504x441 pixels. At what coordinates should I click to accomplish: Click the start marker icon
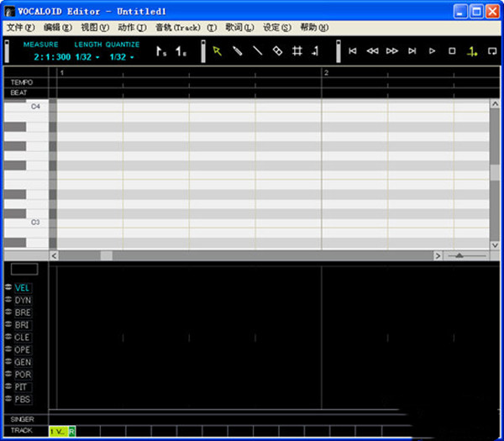(x=161, y=51)
